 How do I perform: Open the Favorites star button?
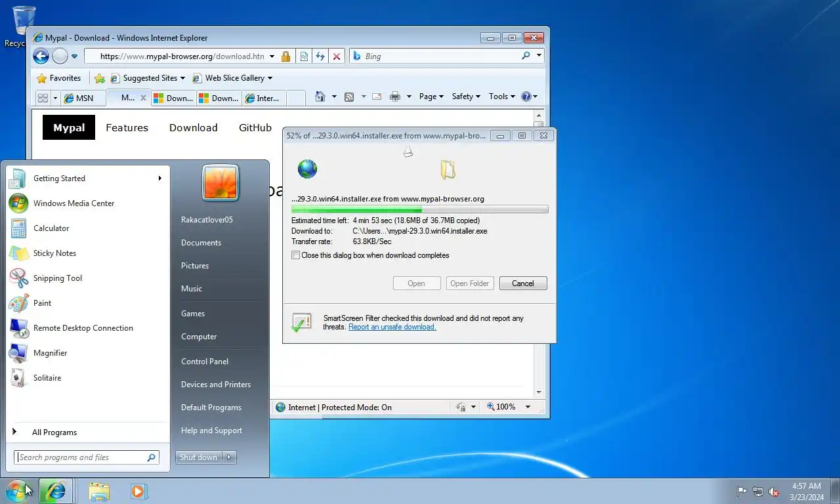[59, 78]
